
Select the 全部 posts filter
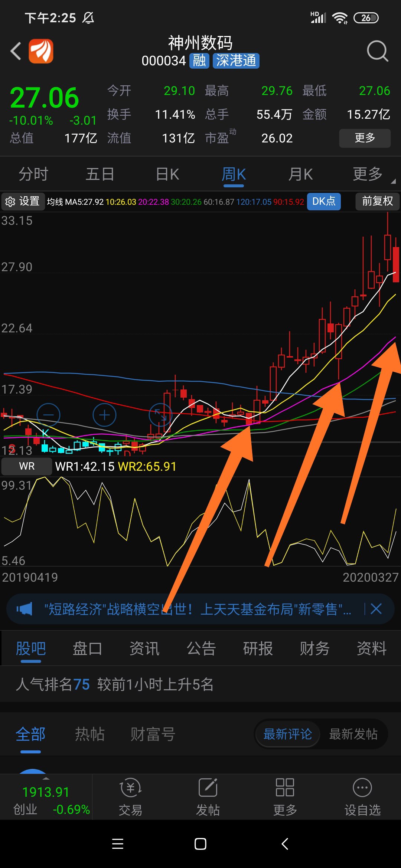pos(30,734)
